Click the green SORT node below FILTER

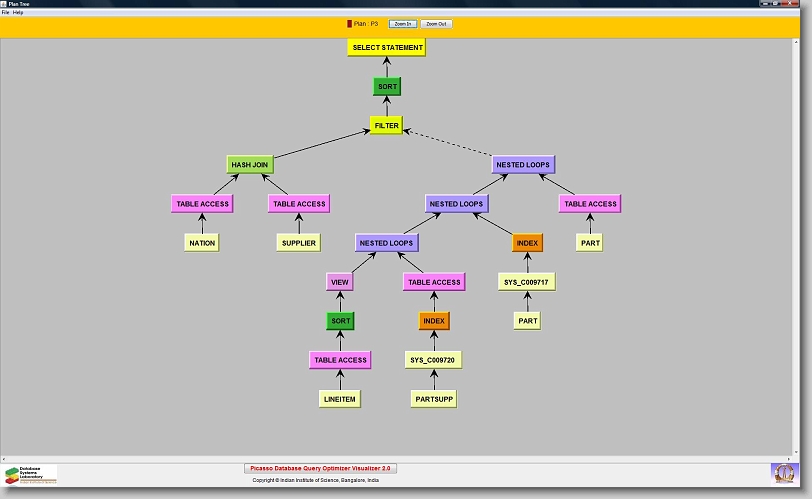tap(387, 87)
